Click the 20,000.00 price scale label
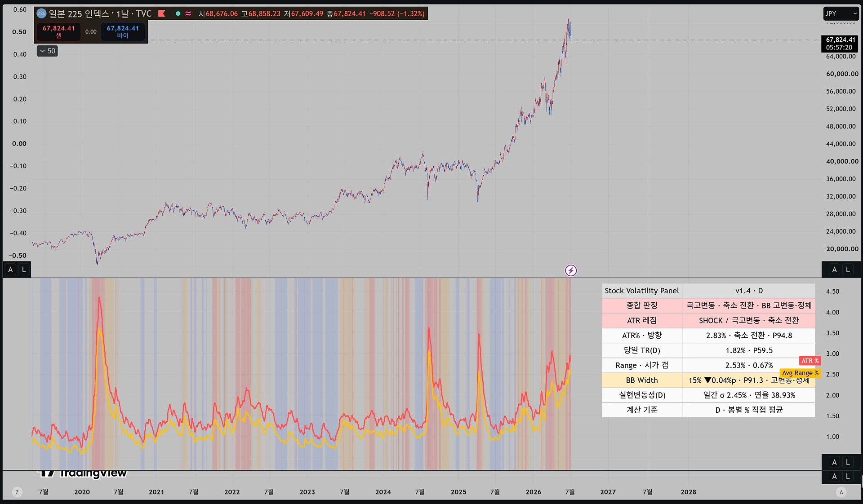 pyautogui.click(x=842, y=249)
